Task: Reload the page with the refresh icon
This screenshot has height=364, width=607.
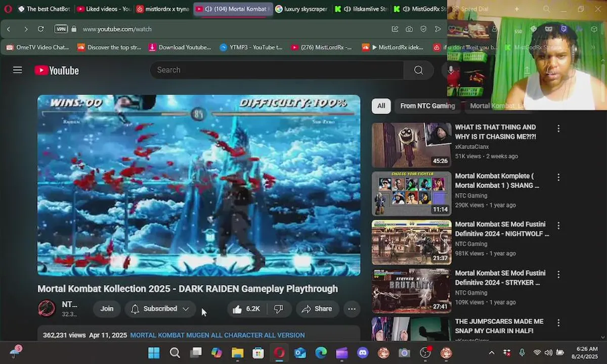Action: [x=41, y=29]
